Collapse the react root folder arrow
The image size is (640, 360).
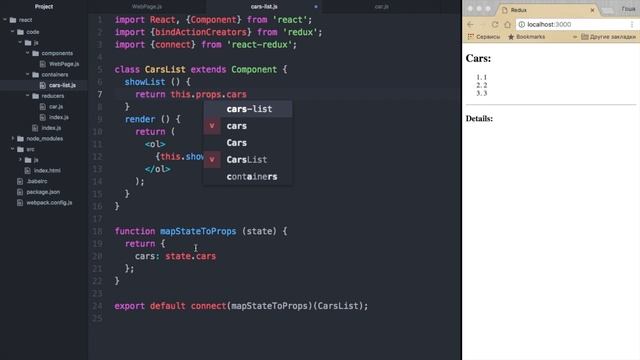pos(5,20)
